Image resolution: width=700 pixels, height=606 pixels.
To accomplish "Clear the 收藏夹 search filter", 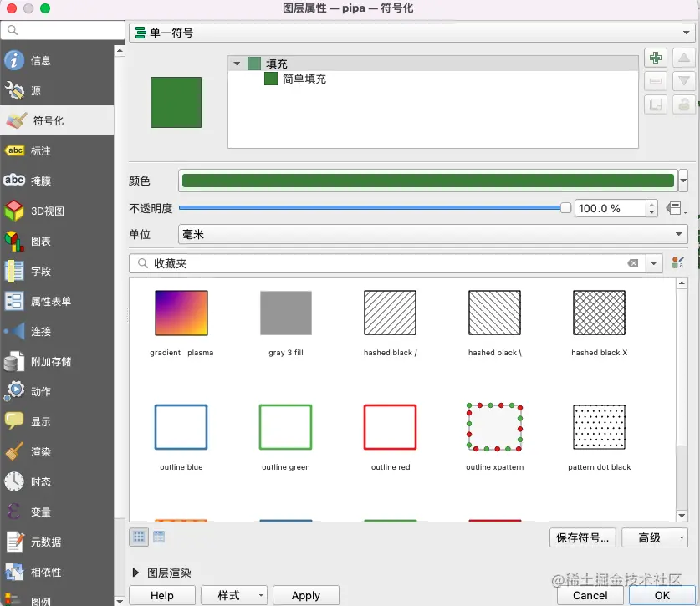I will [632, 263].
